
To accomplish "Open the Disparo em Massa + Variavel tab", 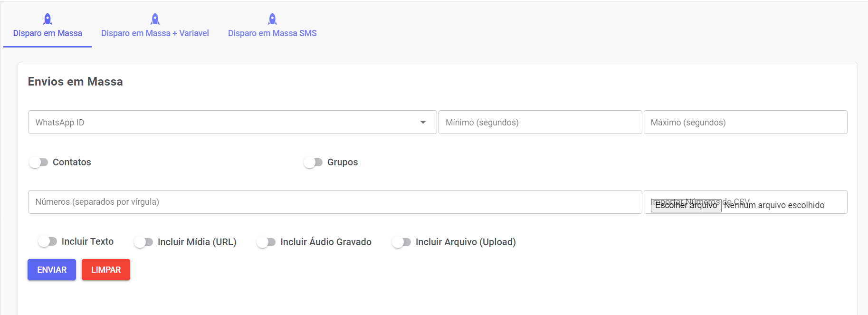I will pos(155,33).
